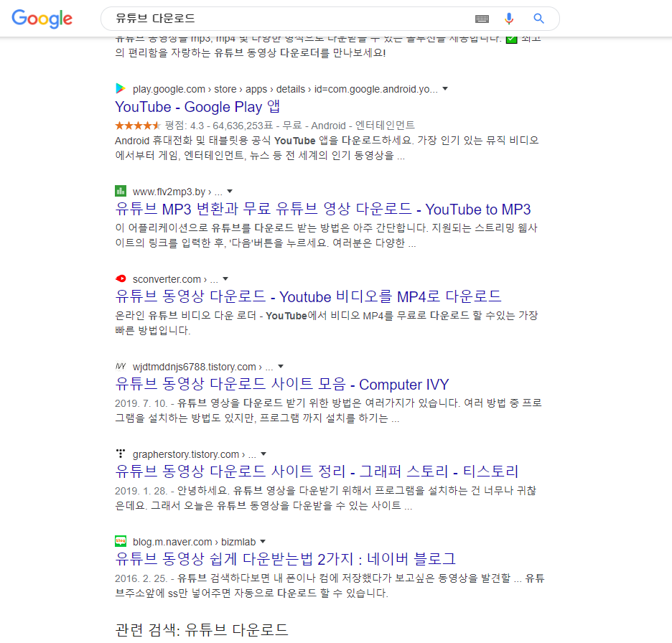Viewport: 672px width, 643px height.
Task: Expand dropdown arrow next to blog.m.naver.com bizmlab
Action: point(263,542)
